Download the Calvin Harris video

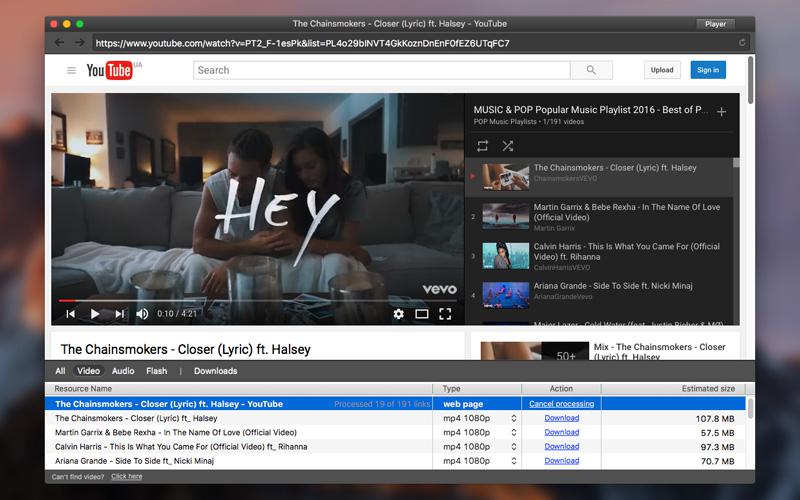click(x=561, y=447)
